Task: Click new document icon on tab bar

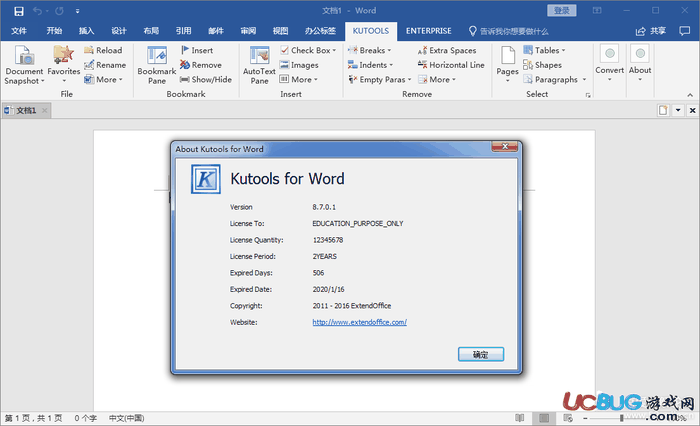Action: 663,110
